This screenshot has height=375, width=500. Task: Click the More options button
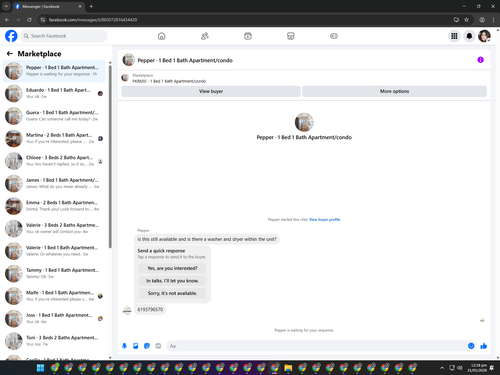[394, 91]
